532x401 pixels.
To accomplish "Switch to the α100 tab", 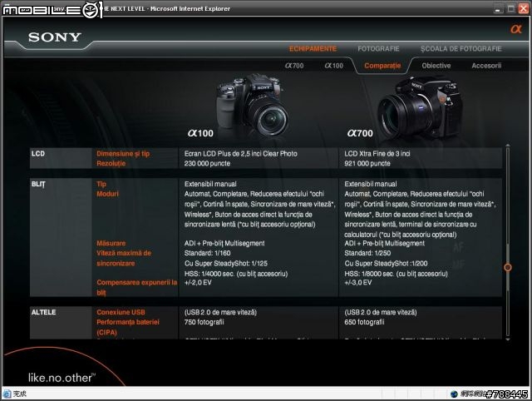I will 334,66.
